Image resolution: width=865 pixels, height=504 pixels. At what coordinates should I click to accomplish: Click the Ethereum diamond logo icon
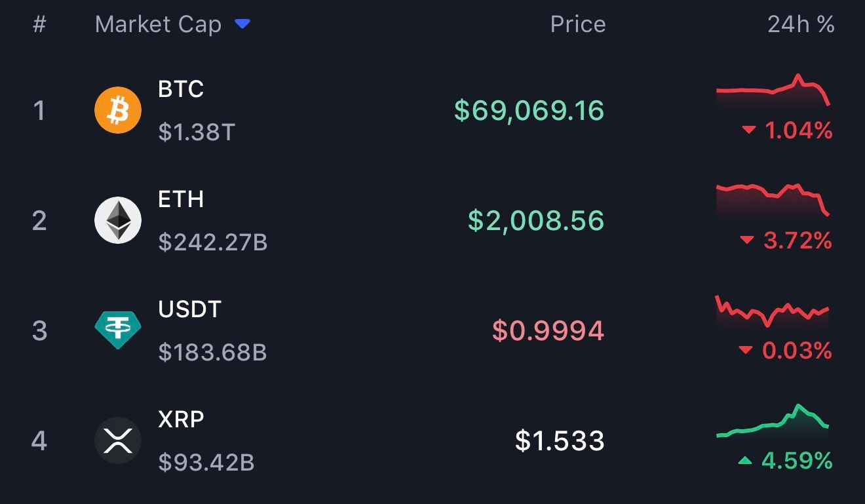118,220
